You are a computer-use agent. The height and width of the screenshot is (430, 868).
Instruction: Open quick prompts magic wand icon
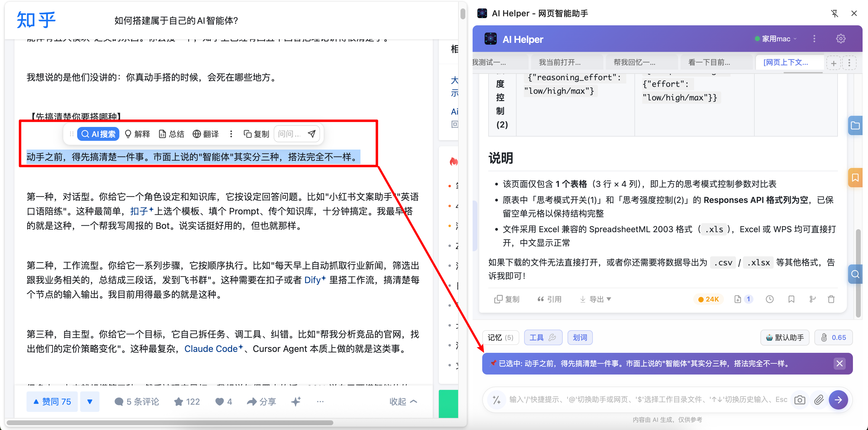point(496,400)
